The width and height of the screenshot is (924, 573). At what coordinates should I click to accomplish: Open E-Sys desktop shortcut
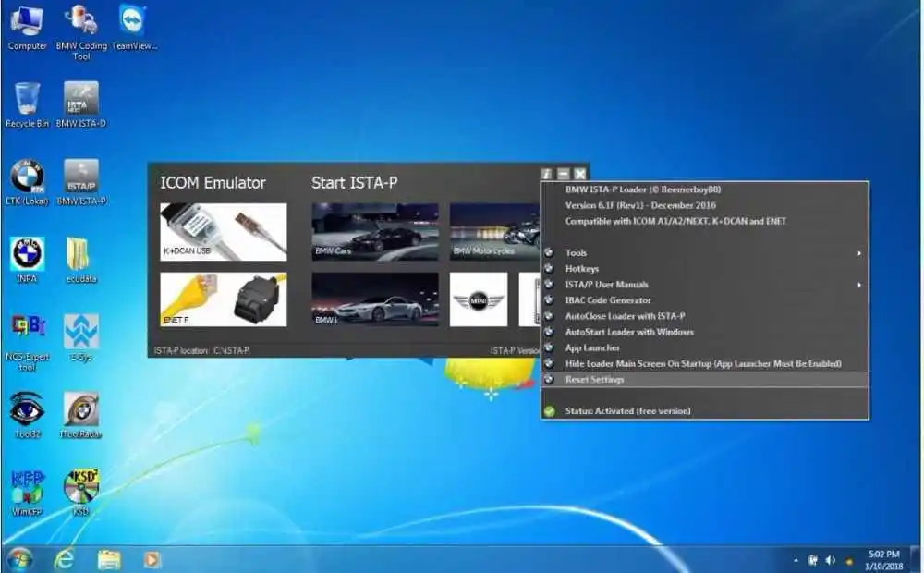click(81, 338)
